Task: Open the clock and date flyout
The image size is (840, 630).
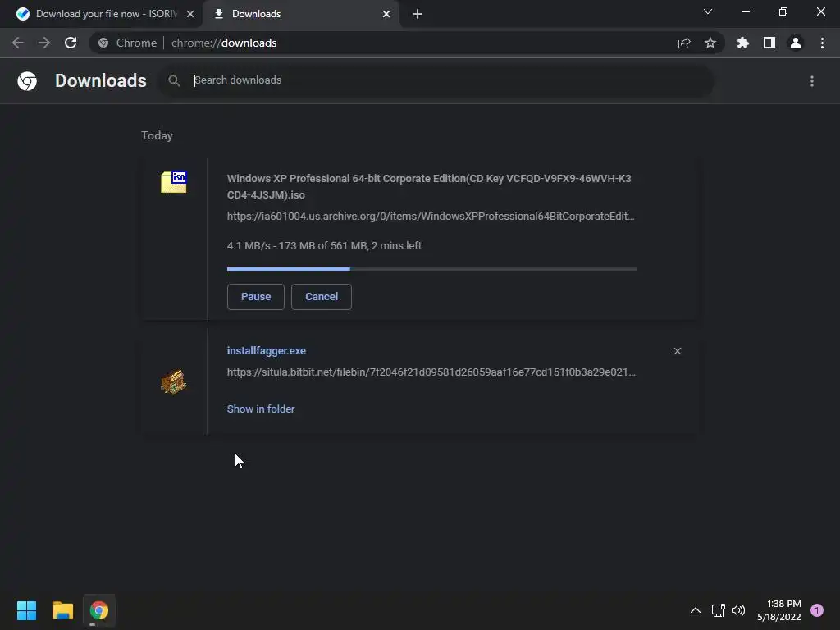Action: pyautogui.click(x=779, y=610)
